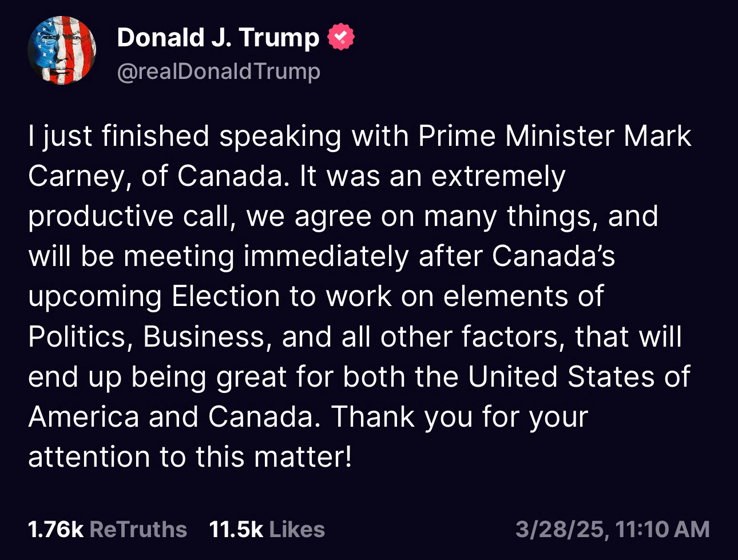
Task: Click the words 'Prime Minister Mark' in the post
Action: [x=554, y=136]
